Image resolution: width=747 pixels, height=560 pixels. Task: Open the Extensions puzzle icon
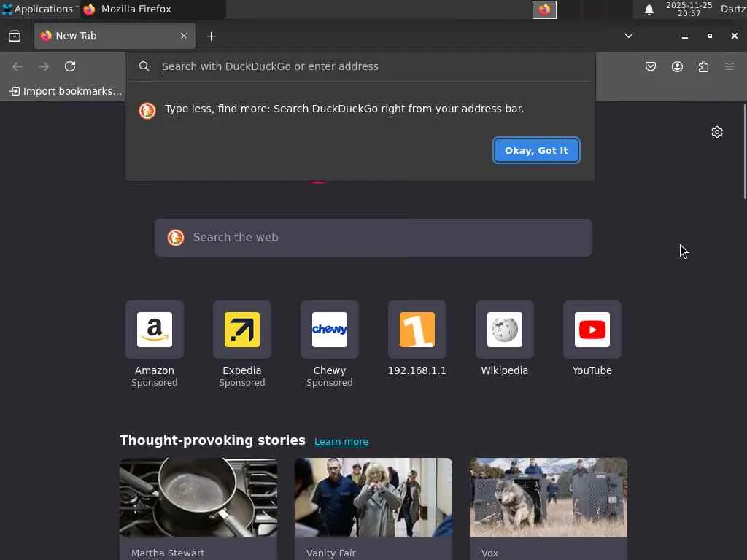point(704,66)
